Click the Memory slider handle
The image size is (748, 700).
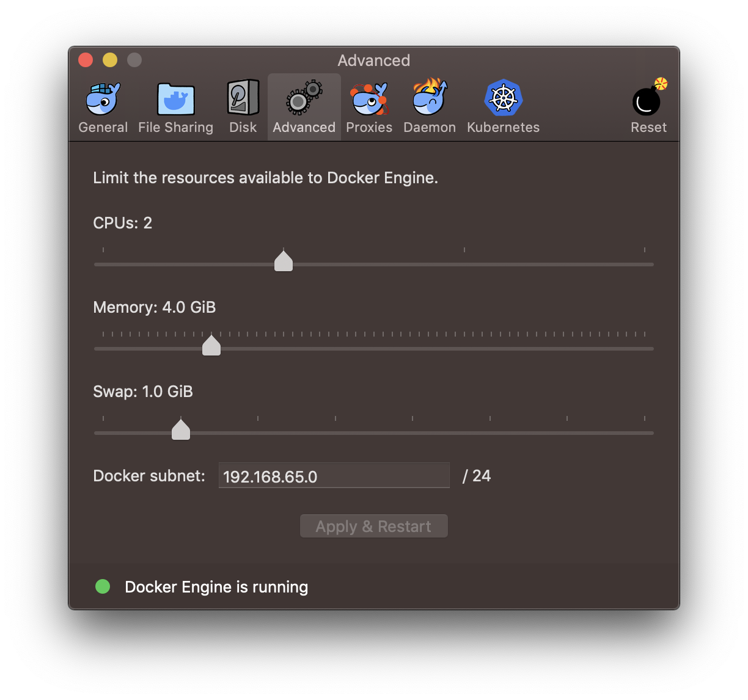click(x=211, y=345)
